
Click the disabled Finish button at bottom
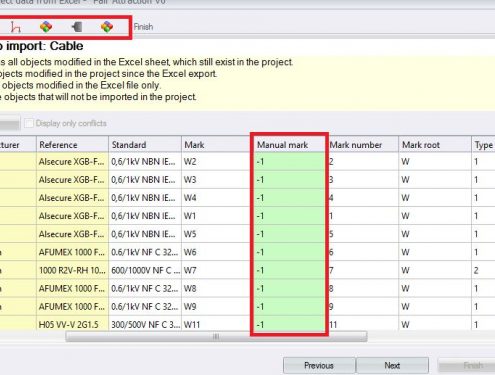(467, 366)
